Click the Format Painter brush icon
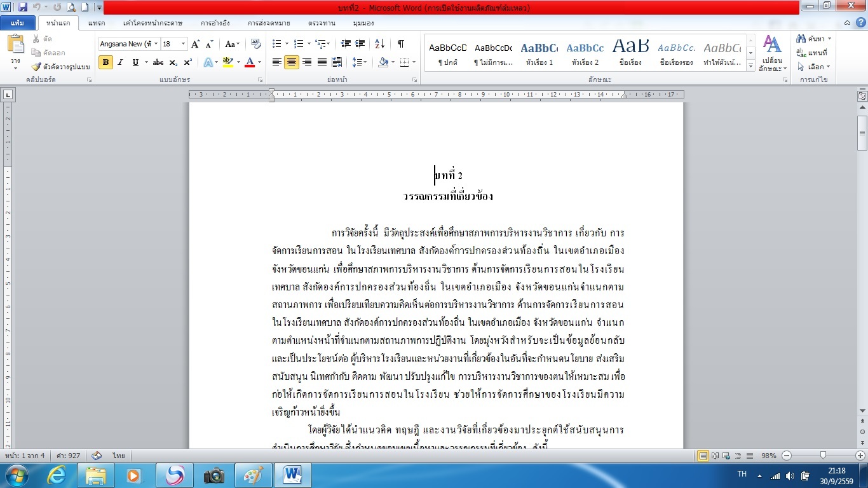 (x=36, y=67)
